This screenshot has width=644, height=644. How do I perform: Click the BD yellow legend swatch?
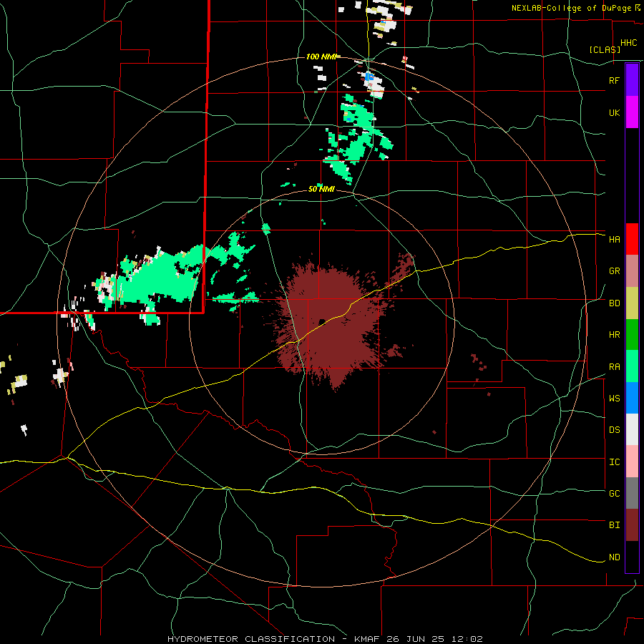click(632, 303)
